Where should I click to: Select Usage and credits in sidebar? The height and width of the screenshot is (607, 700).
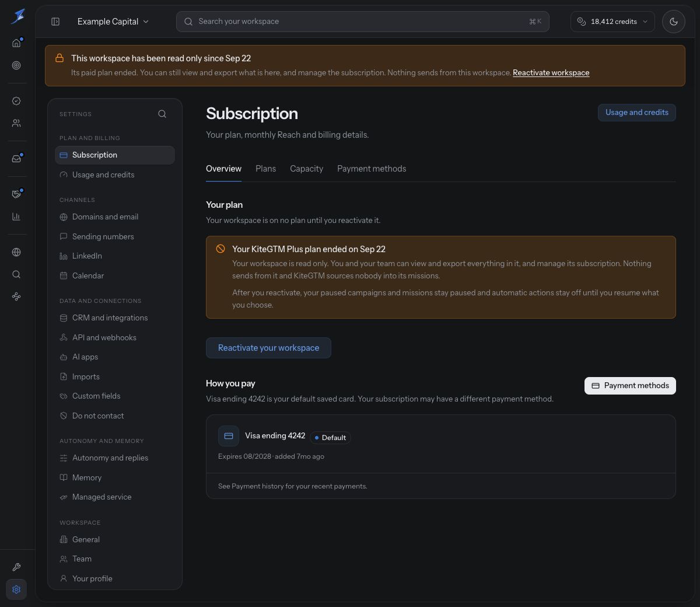pyautogui.click(x=115, y=175)
